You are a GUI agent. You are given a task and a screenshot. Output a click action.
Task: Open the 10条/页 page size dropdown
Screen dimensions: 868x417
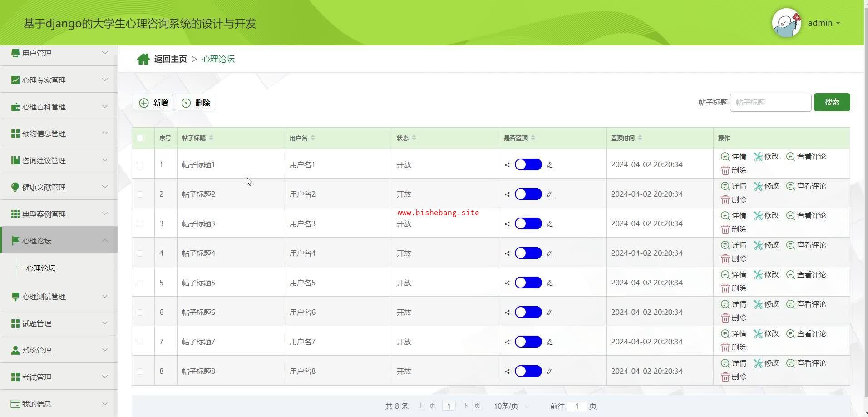pos(511,406)
